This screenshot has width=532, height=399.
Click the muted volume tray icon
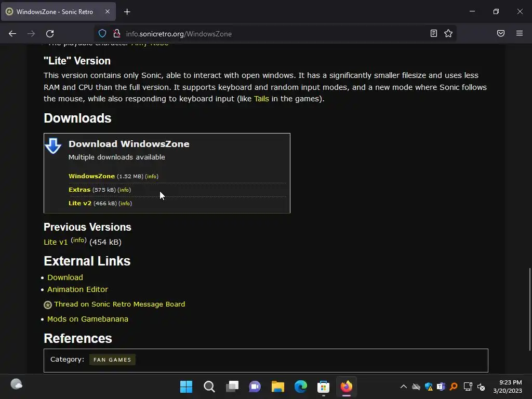coord(481,387)
